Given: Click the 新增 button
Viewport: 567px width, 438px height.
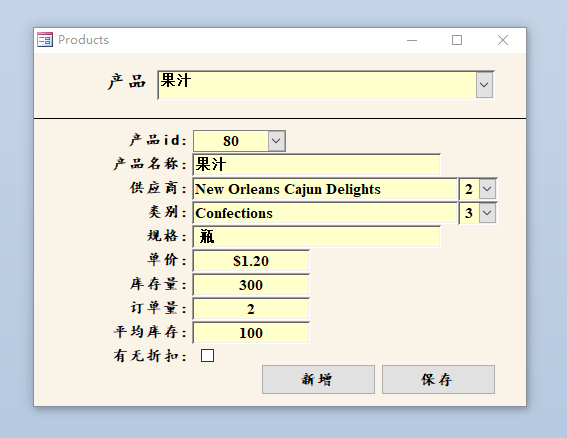Looking at the screenshot, I should tap(318, 379).
